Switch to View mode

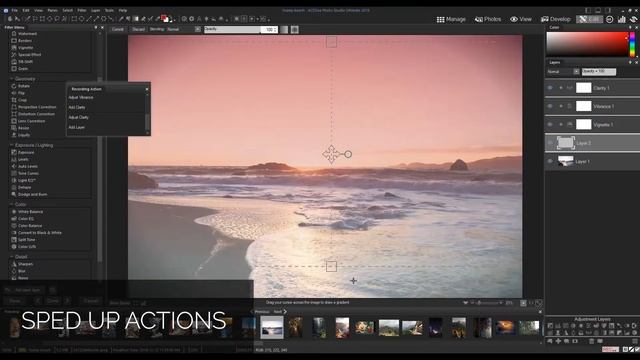tap(521, 19)
